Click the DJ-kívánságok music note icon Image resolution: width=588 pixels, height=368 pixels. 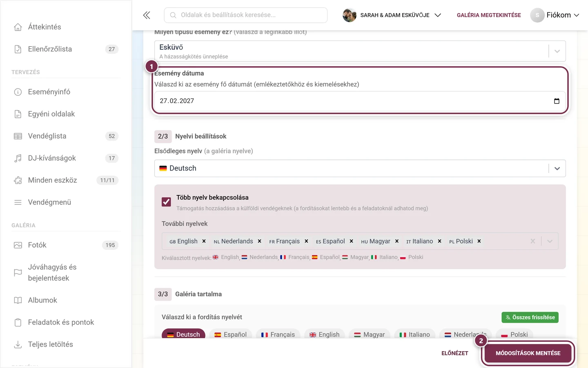[18, 158]
